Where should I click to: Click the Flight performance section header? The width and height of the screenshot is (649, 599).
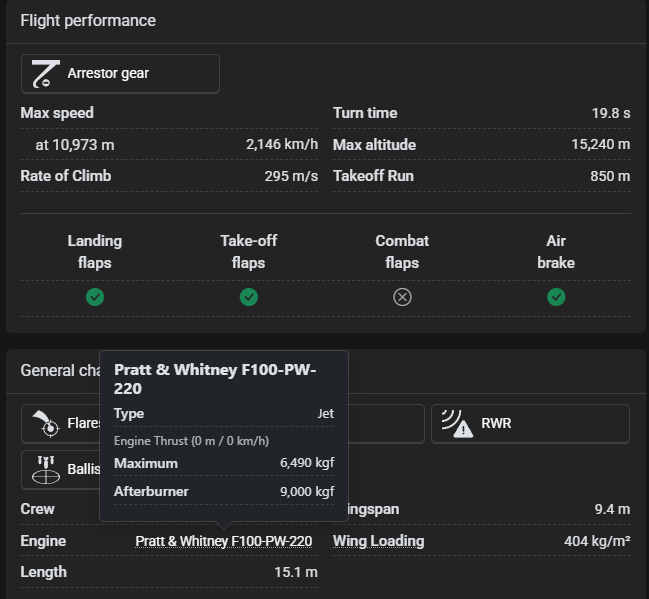click(88, 21)
